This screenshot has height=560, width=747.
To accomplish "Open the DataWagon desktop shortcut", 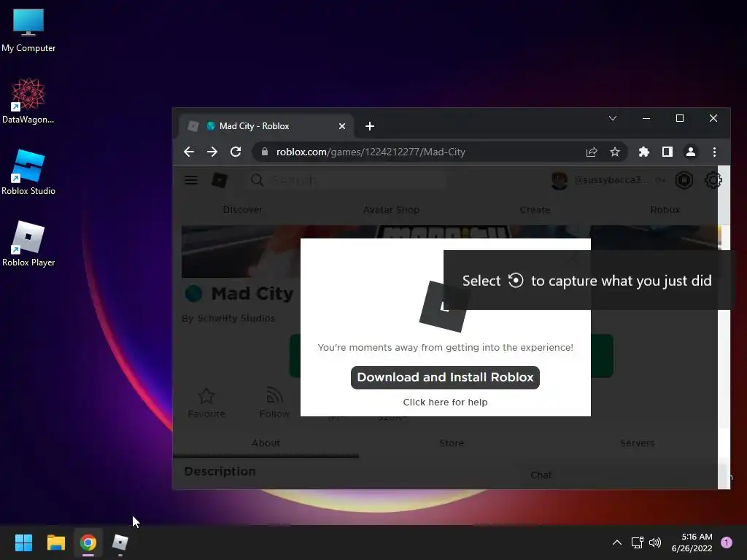I will click(x=28, y=101).
